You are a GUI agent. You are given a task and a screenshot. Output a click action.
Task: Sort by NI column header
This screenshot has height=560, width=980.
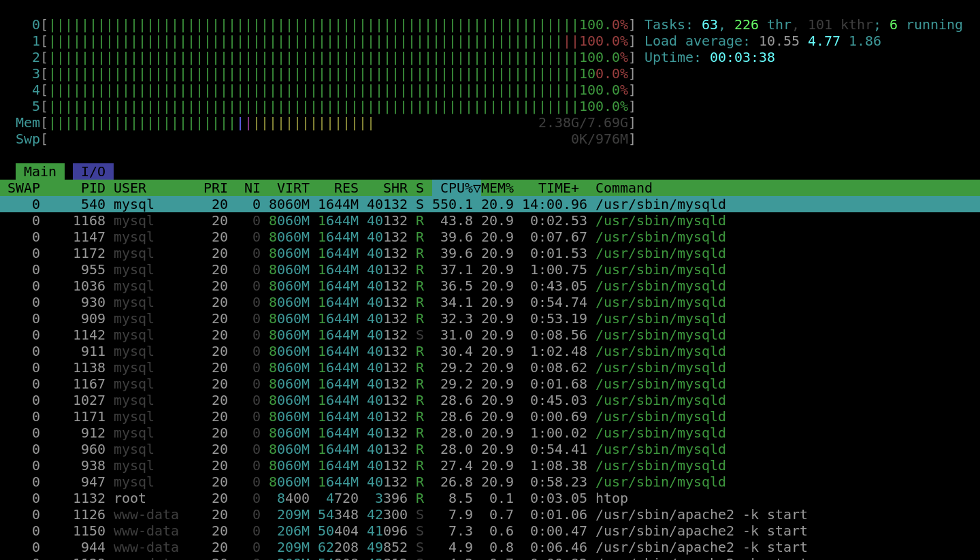tap(252, 188)
